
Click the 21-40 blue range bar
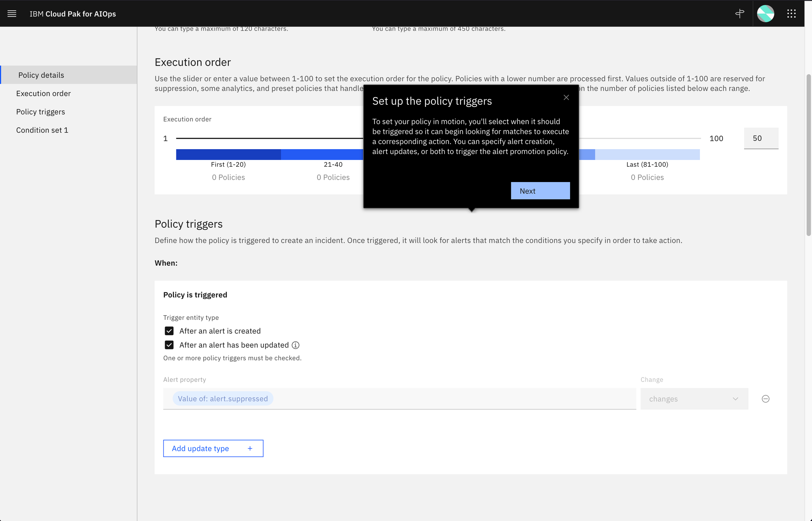[x=322, y=155]
